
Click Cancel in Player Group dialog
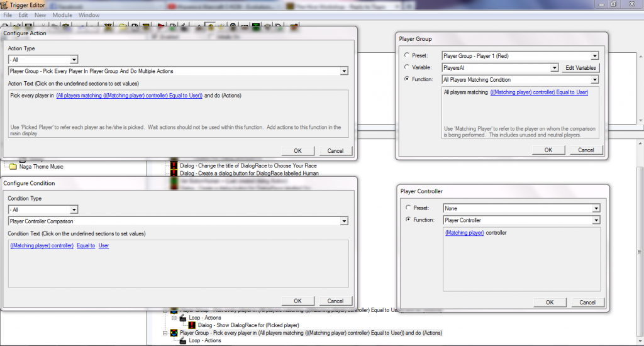pyautogui.click(x=586, y=150)
